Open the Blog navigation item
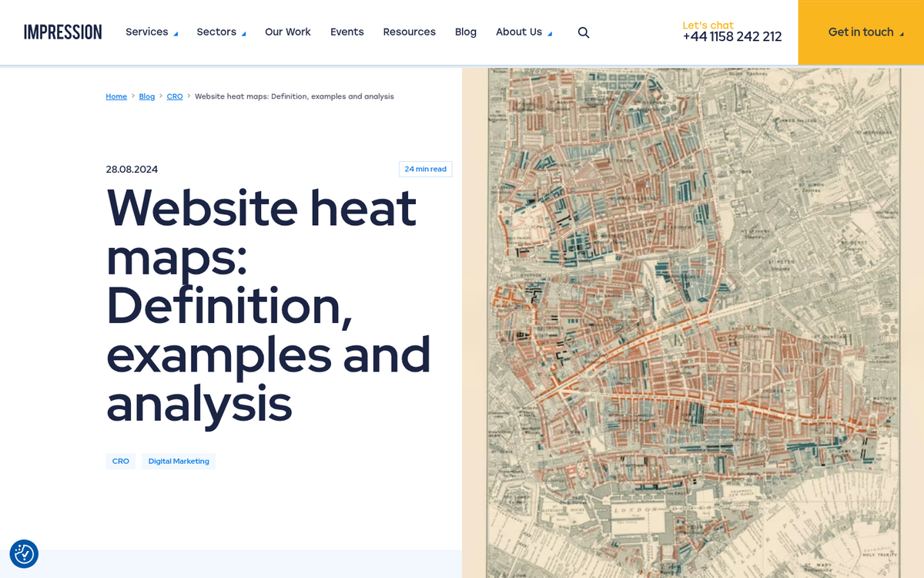 click(465, 32)
